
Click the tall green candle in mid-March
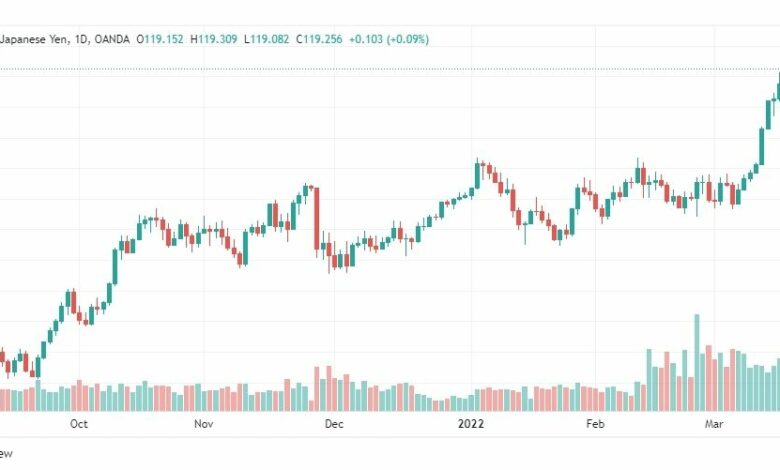point(762,146)
